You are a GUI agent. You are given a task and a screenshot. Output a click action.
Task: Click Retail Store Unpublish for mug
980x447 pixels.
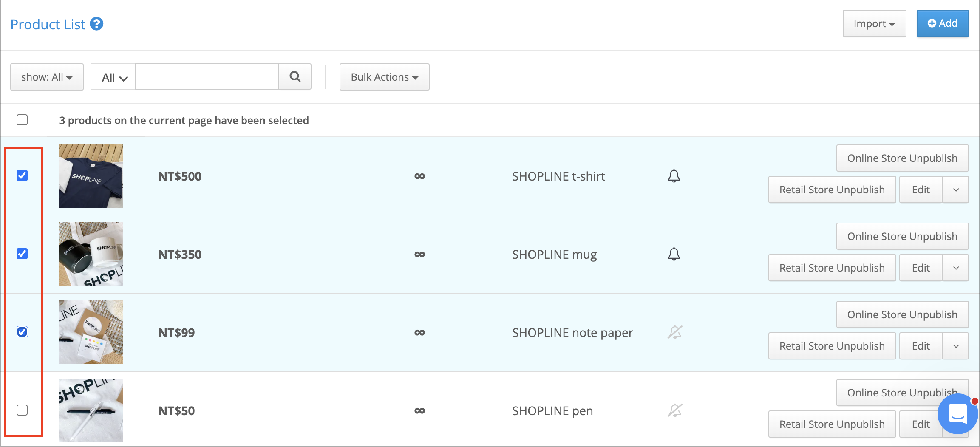[x=832, y=268]
